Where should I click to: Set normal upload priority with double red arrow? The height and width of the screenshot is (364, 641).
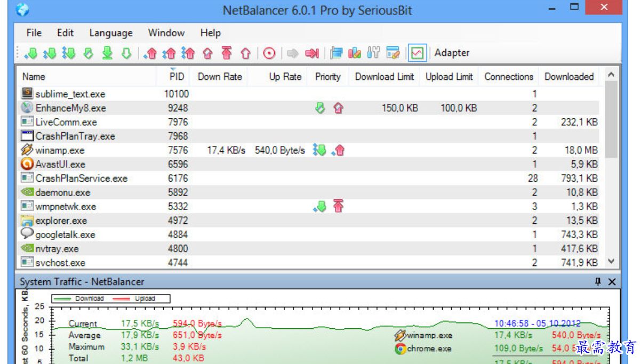[x=169, y=53]
